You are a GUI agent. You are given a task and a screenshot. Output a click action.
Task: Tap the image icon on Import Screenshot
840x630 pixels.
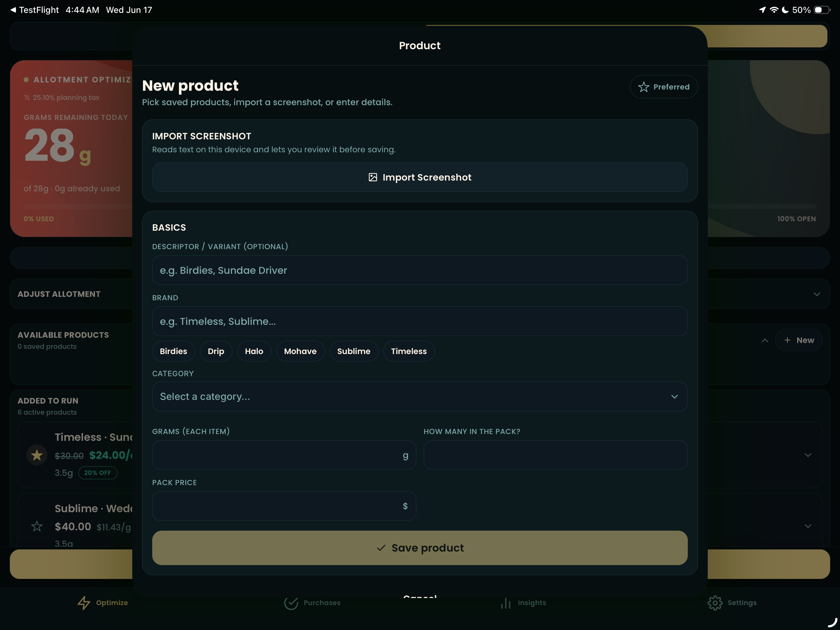(x=373, y=177)
